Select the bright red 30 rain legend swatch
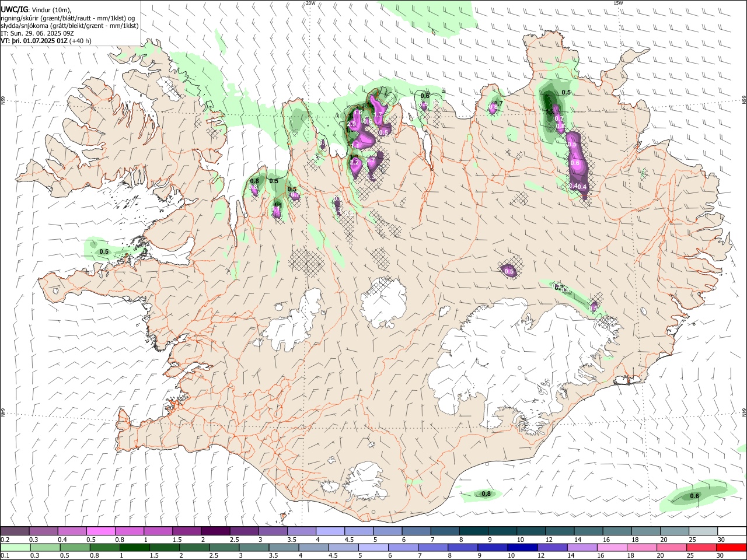 pyautogui.click(x=732, y=547)
